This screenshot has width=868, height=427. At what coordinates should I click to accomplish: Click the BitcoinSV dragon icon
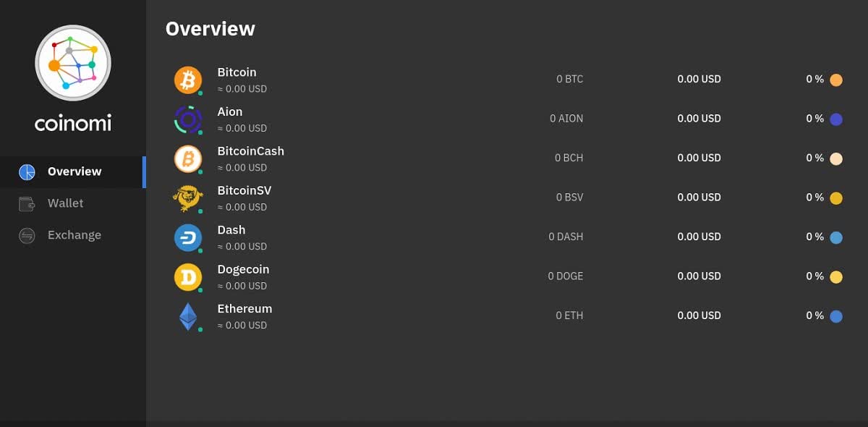pyautogui.click(x=188, y=198)
